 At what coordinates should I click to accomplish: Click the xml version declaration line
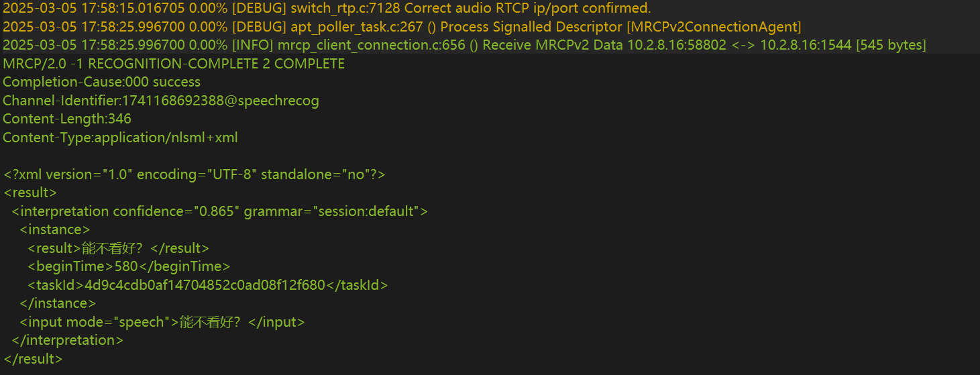195,174
